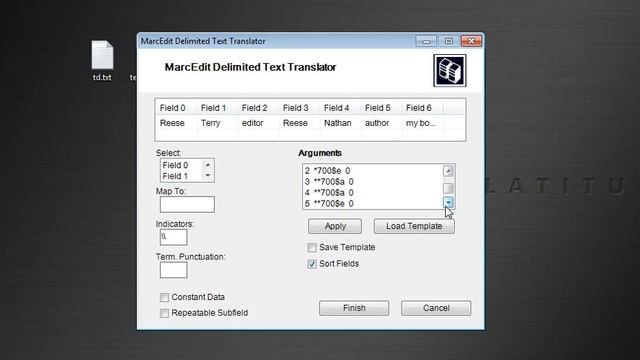Click into the Map To input field
Viewport: 640px width, 360px height.
point(187,204)
